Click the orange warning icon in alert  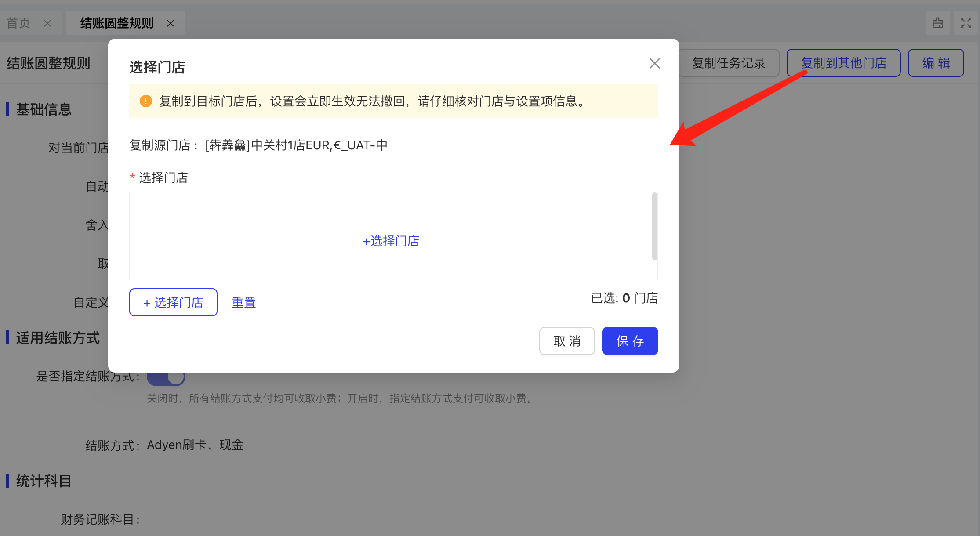point(145,101)
